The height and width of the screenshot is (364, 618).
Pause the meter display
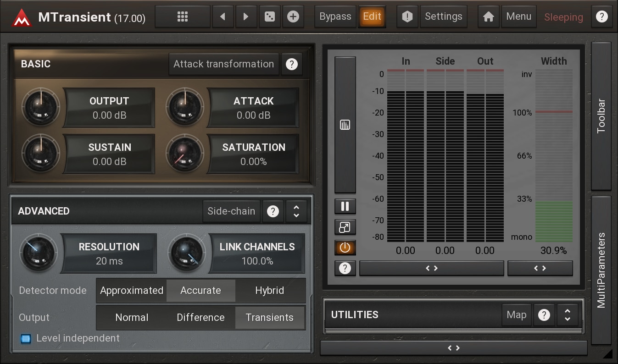pos(345,206)
